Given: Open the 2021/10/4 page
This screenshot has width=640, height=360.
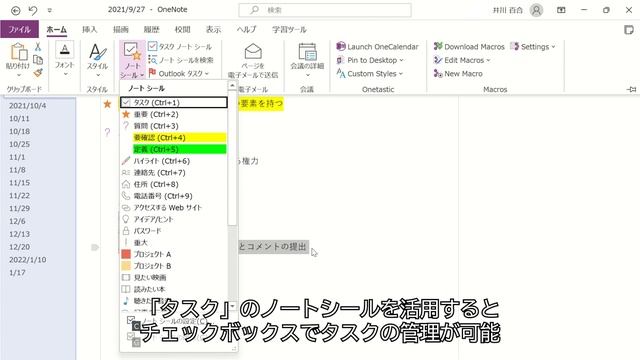Looking at the screenshot, I should click(27, 106).
